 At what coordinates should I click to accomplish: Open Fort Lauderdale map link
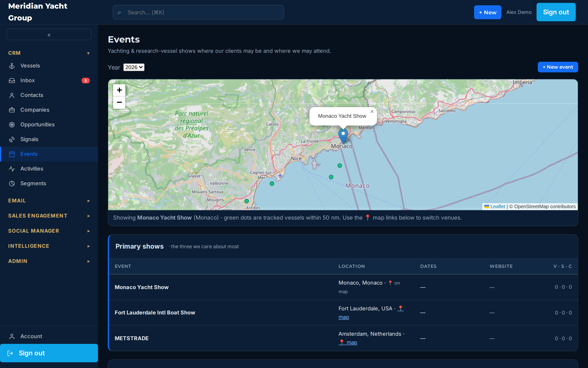click(344, 317)
